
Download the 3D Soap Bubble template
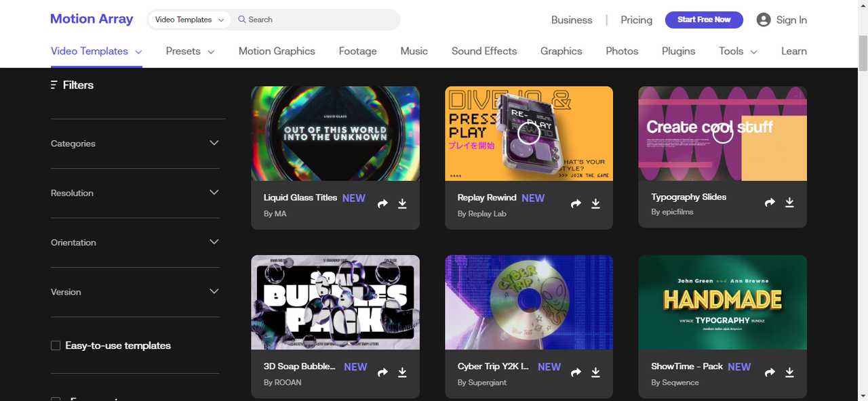click(402, 372)
